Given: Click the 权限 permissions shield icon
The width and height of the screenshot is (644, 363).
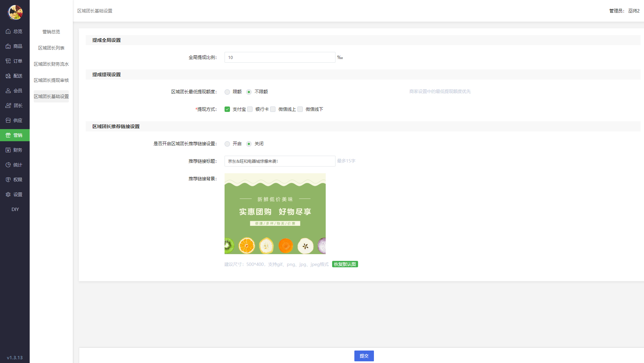Looking at the screenshot, I should click(8, 180).
